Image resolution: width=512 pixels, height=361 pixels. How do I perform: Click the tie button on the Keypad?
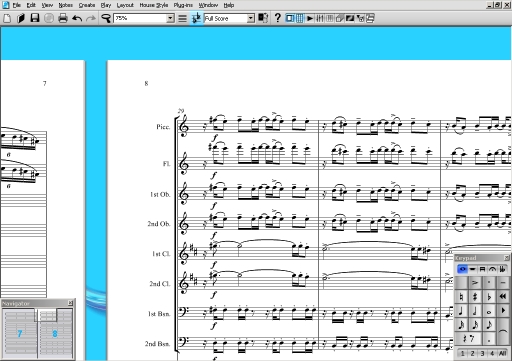point(503,331)
